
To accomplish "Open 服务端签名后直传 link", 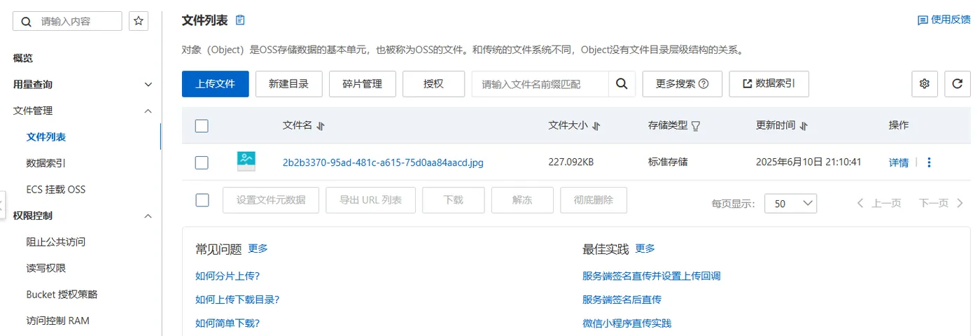I will pyautogui.click(x=622, y=300).
